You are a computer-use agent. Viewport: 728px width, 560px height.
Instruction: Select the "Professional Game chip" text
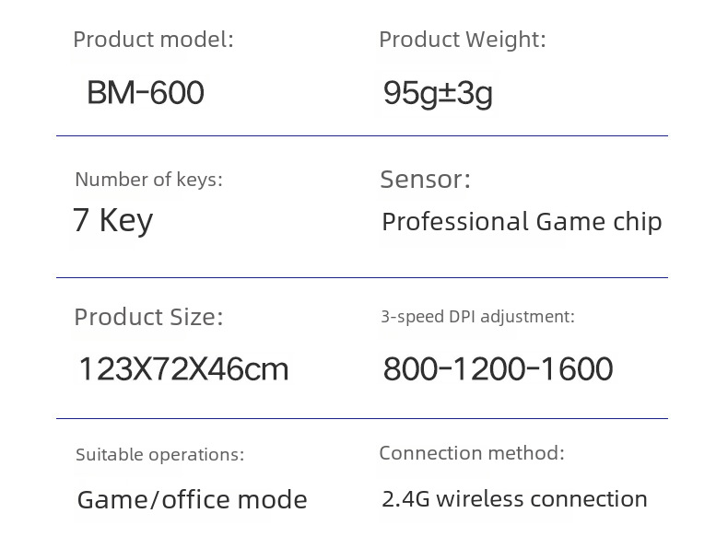[522, 222]
